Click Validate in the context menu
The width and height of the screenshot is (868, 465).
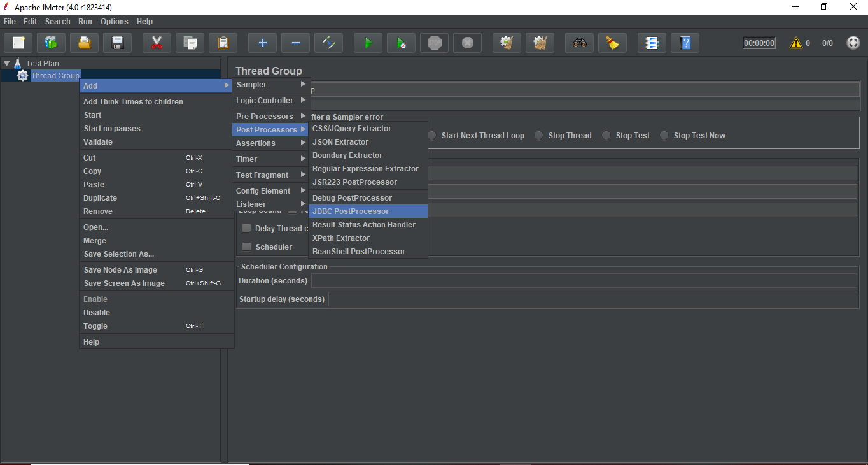point(98,142)
